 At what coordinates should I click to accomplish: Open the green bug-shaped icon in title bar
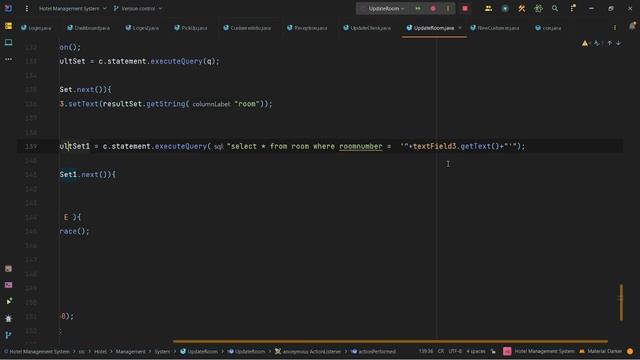tap(538, 8)
